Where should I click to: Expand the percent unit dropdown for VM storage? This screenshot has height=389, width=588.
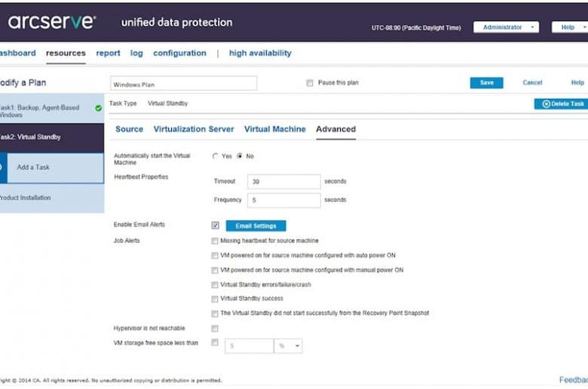click(288, 346)
